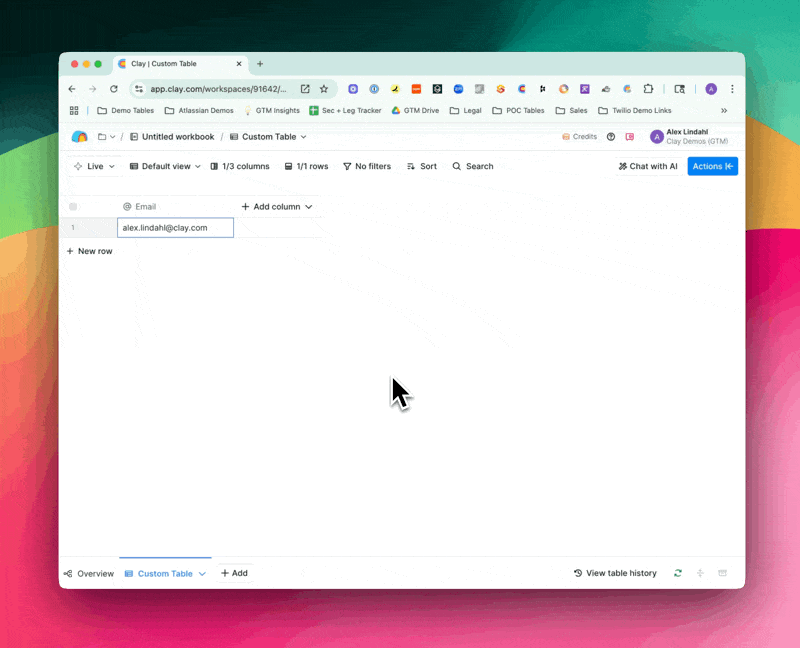The image size is (800, 648).
Task: Click the 1Password extension icon
Action: [x=374, y=89]
